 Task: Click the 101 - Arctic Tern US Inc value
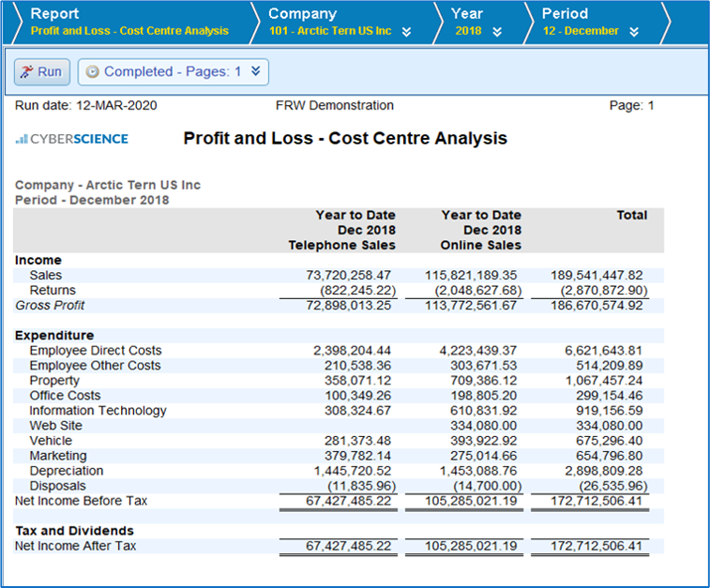point(329,31)
